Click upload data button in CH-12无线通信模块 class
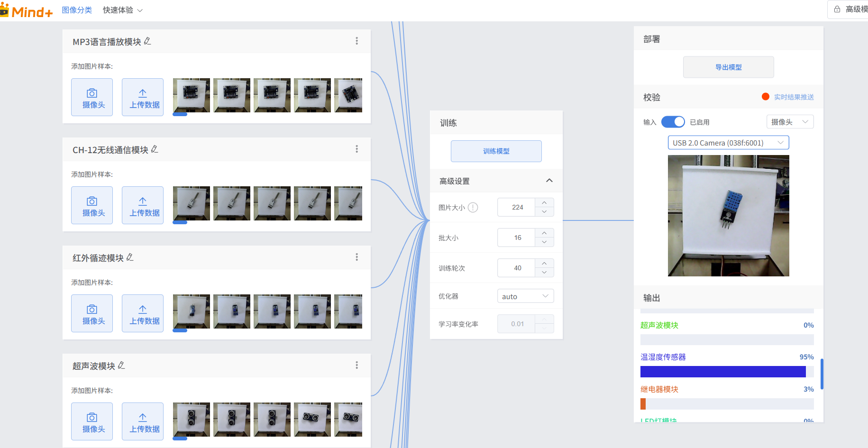868x448 pixels. (143, 205)
